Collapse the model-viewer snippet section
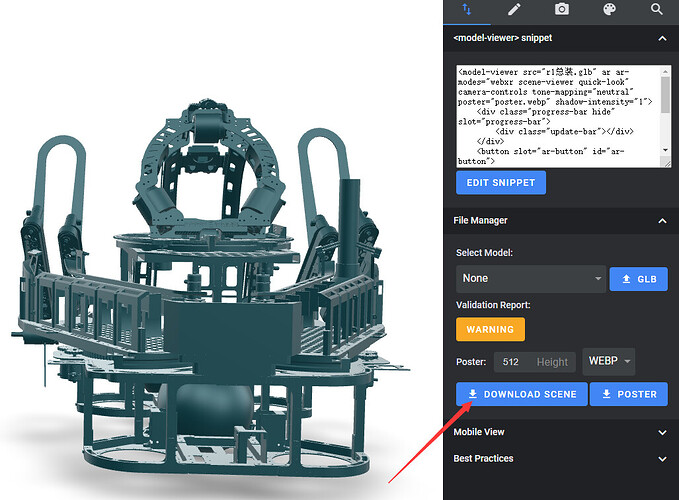Screen dimensions: 679x500 [662, 39]
